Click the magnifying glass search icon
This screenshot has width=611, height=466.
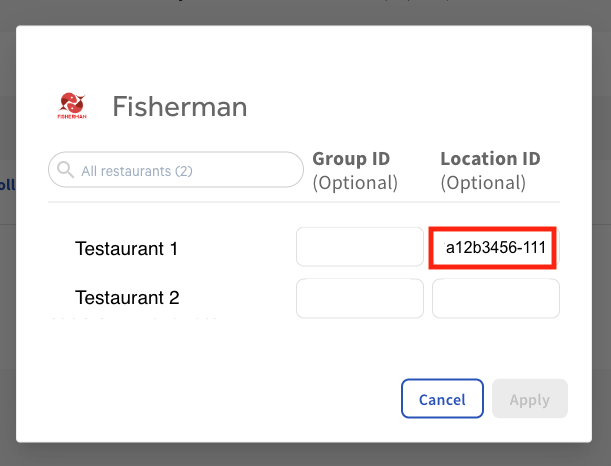coord(65,170)
